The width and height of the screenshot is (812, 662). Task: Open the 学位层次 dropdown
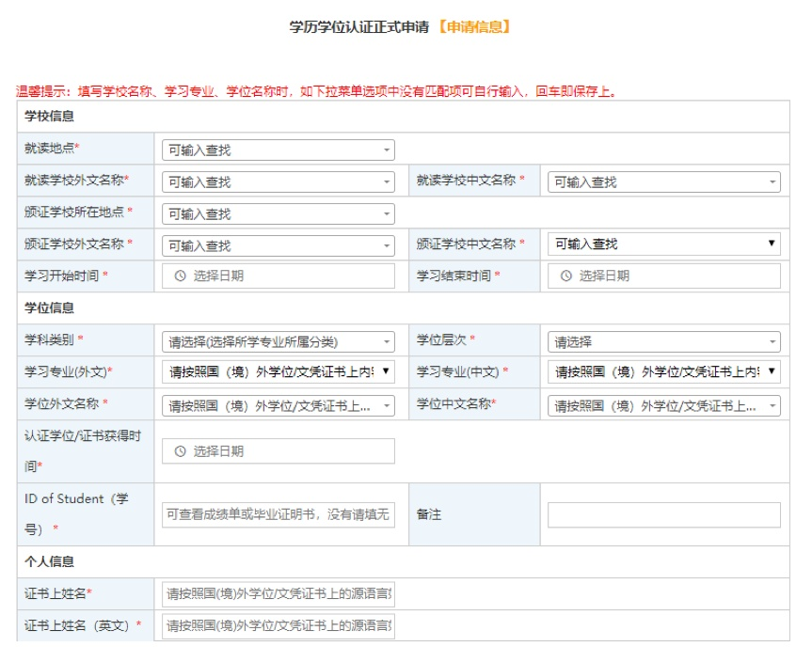pos(664,341)
